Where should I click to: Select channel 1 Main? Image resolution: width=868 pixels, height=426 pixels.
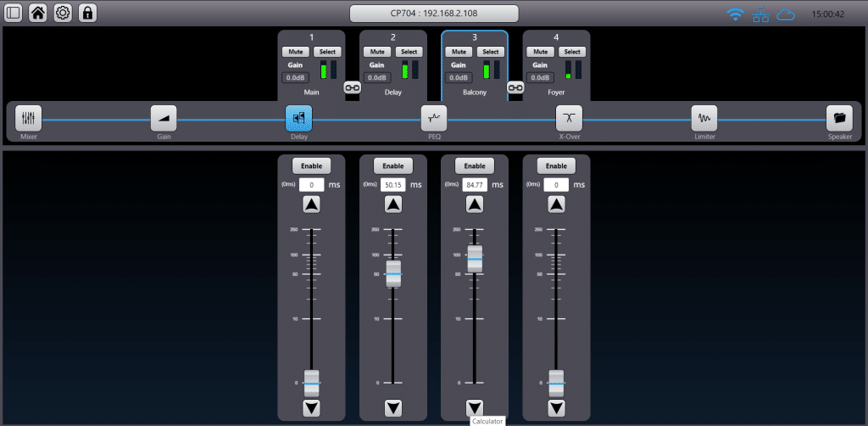pos(327,52)
